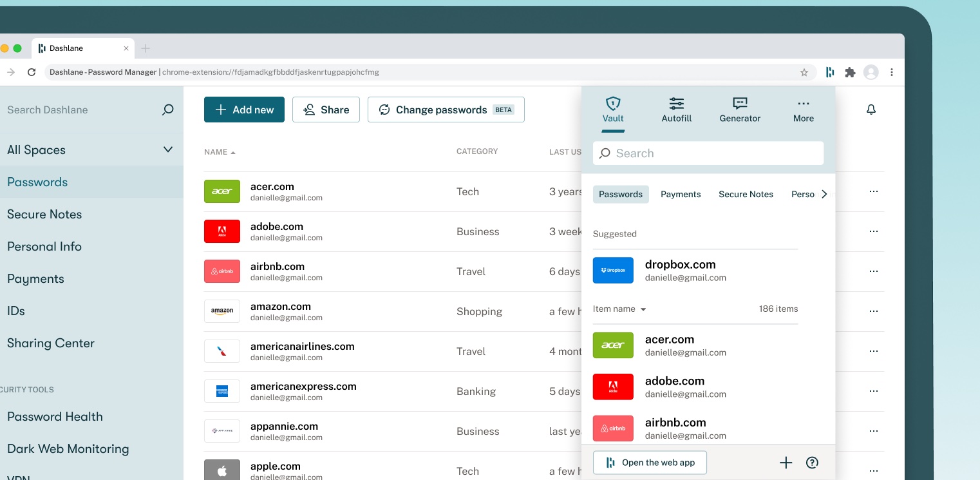Select the Secure Notes filter chip

coord(746,194)
